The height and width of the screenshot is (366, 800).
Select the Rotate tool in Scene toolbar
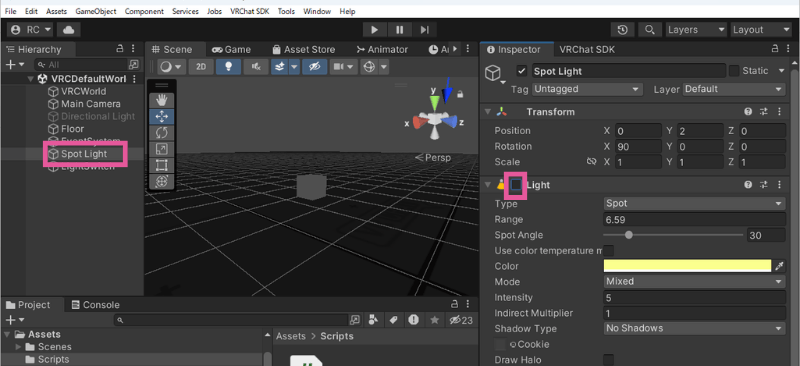pos(162,133)
